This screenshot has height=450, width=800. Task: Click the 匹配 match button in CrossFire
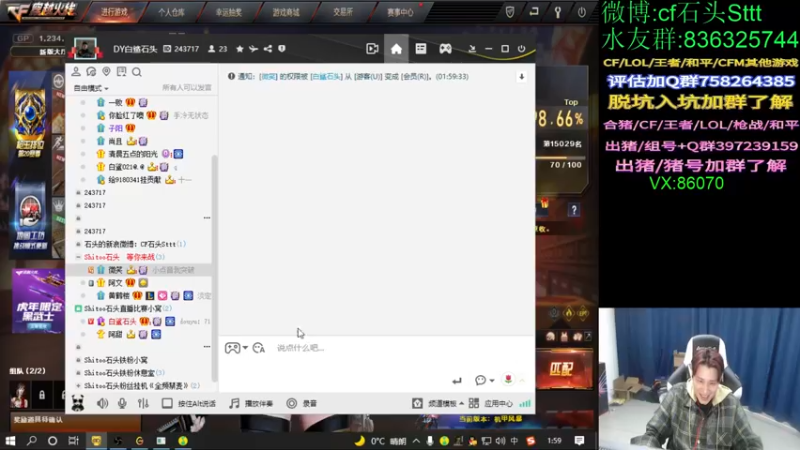[562, 368]
